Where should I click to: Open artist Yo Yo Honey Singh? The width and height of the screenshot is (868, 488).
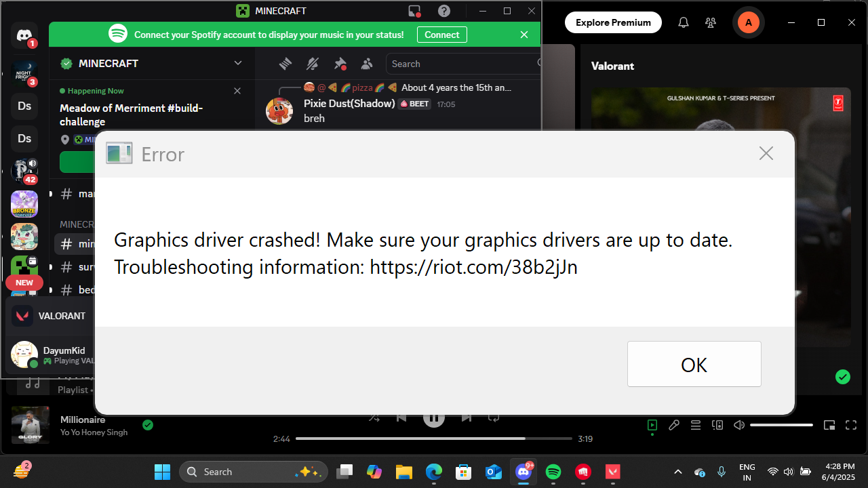coord(94,432)
